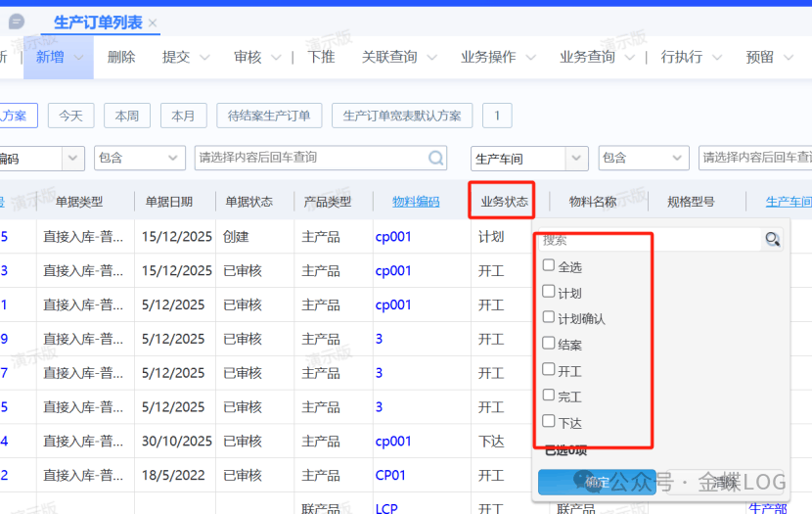
Task: Choose the 生产订单宽表默认方案 scheme button
Action: (402, 116)
